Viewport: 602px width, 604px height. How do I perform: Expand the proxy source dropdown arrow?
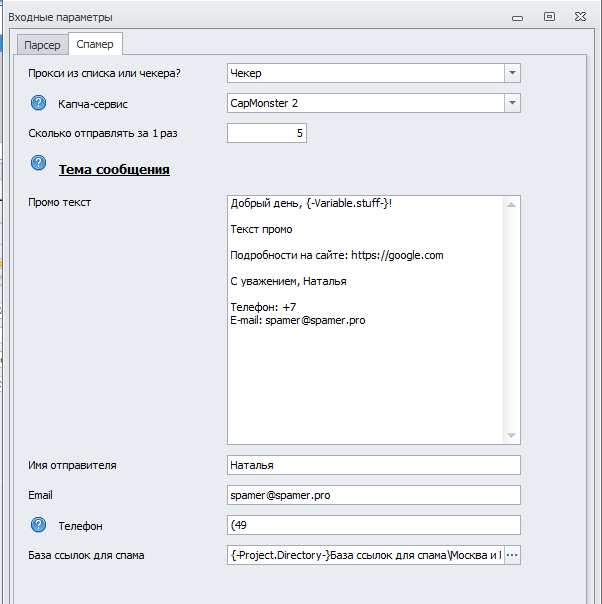point(512,73)
